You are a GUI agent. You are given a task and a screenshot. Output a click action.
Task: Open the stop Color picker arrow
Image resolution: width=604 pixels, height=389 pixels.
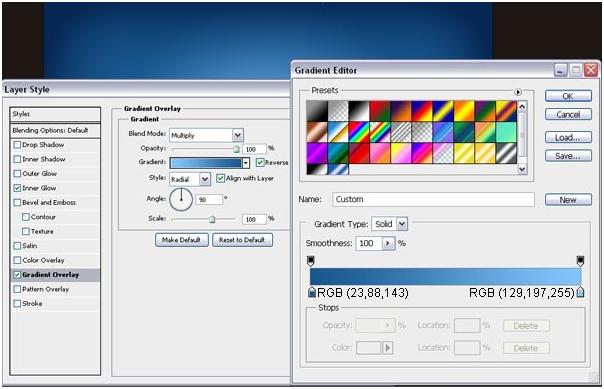[388, 348]
